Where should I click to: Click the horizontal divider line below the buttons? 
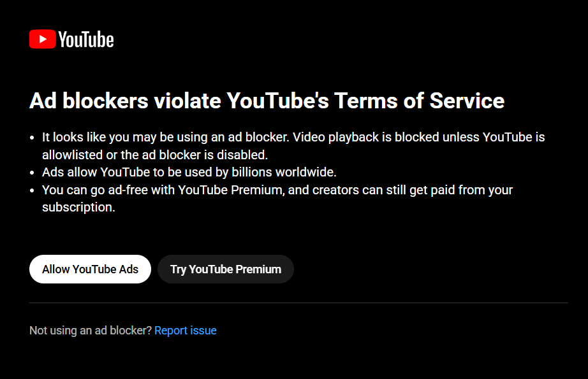[x=298, y=303]
